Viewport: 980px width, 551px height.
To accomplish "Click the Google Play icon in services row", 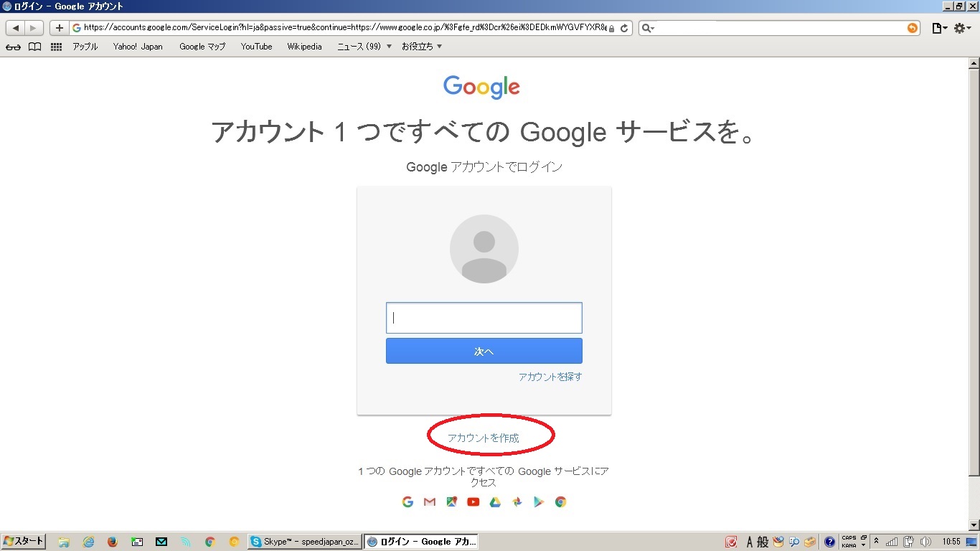I will (x=539, y=502).
